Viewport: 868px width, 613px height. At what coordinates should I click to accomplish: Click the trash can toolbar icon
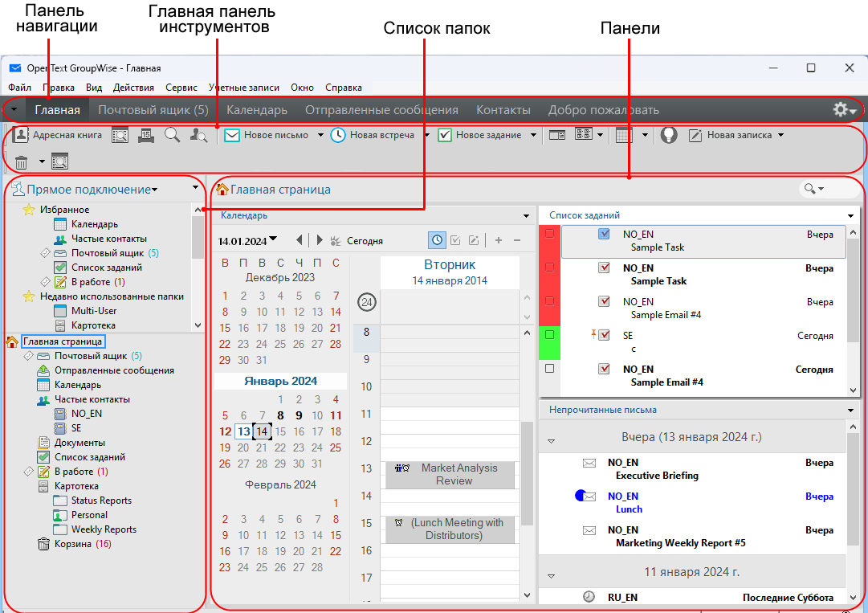tap(21, 161)
